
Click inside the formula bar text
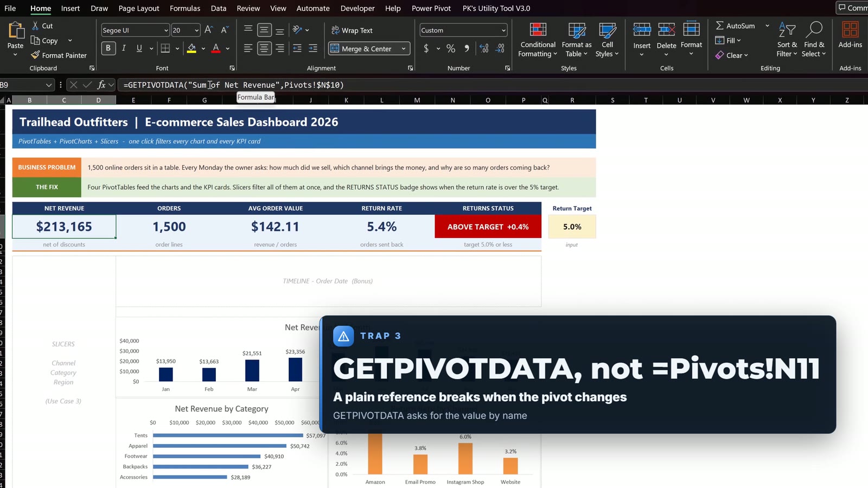point(234,85)
